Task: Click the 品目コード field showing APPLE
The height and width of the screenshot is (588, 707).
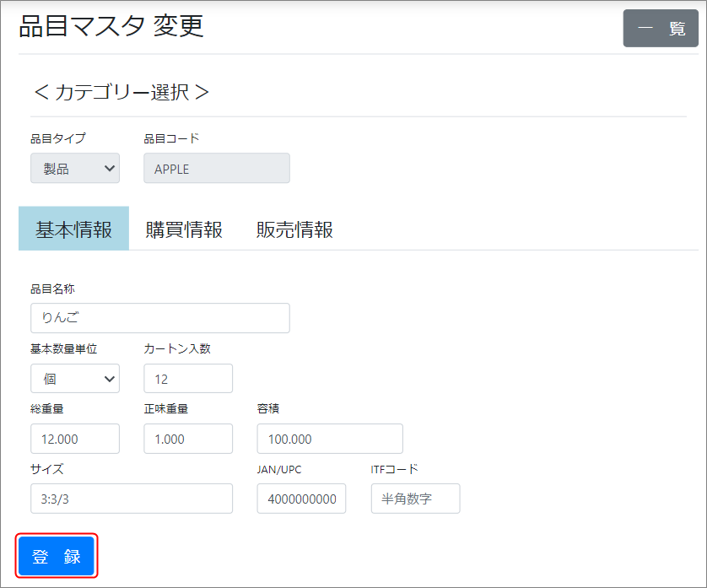Action: point(217,169)
